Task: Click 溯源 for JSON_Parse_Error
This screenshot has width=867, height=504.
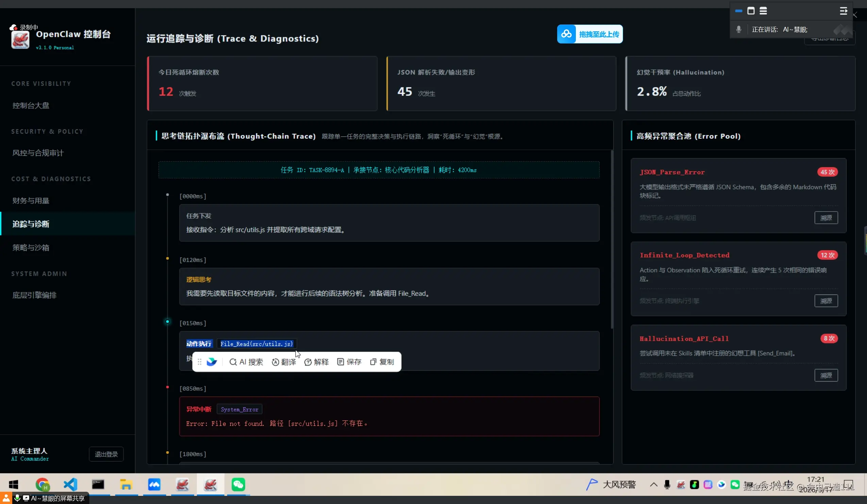Action: coord(826,218)
